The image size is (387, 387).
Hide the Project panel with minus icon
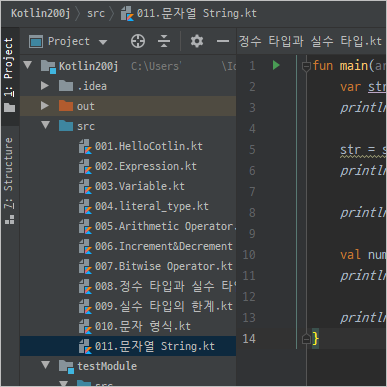[223, 41]
